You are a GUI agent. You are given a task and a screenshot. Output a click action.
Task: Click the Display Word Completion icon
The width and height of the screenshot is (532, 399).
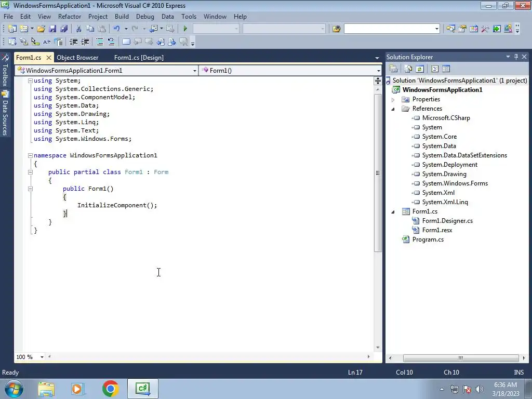pyautogui.click(x=47, y=42)
